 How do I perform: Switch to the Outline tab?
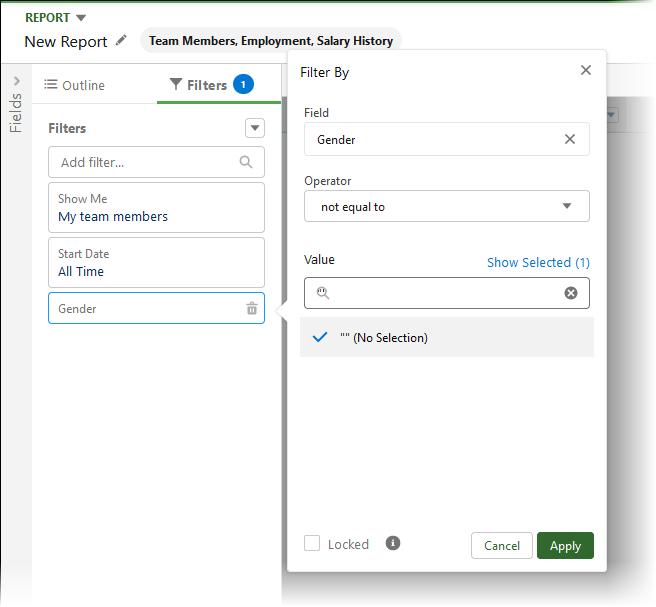(x=75, y=85)
